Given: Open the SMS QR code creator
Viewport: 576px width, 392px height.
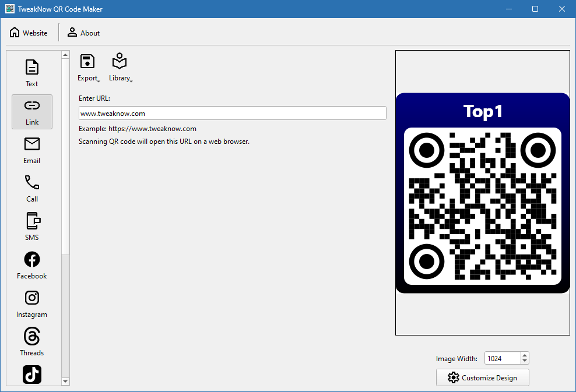Looking at the screenshot, I should 32,226.
